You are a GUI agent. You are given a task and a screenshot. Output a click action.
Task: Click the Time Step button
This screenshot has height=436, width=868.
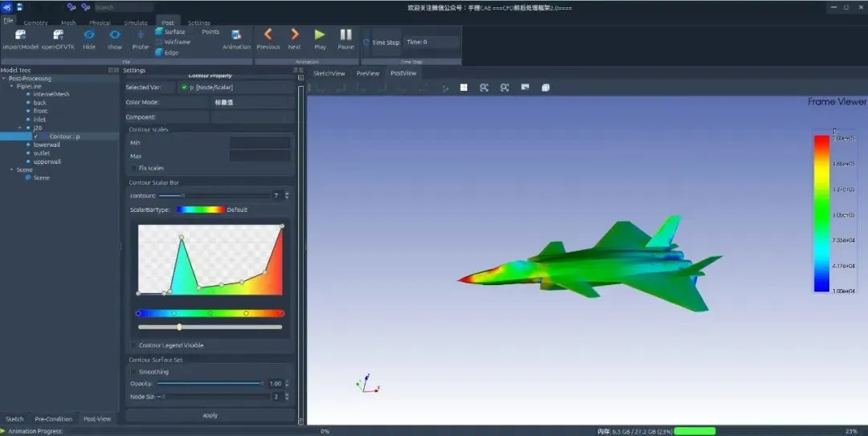(x=386, y=42)
